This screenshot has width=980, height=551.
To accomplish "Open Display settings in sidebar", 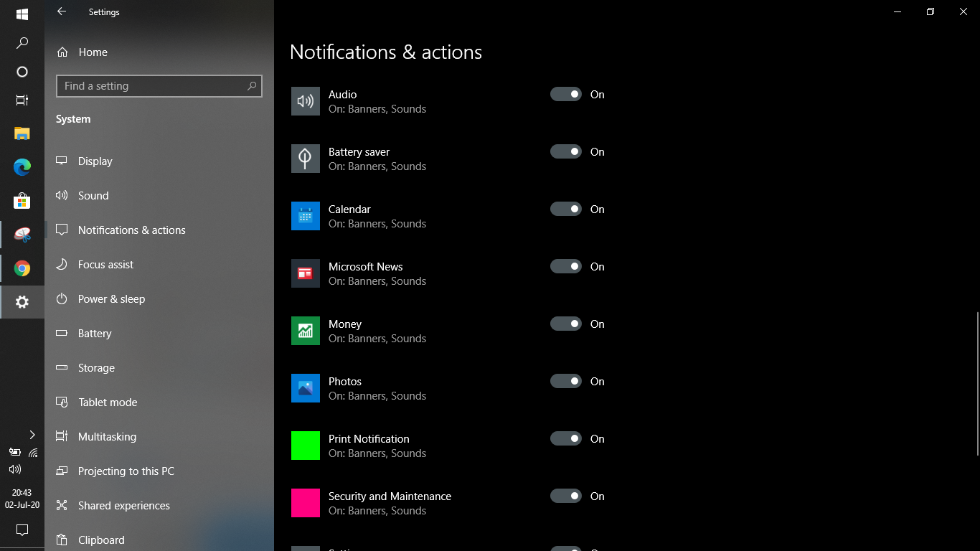I will pyautogui.click(x=159, y=161).
